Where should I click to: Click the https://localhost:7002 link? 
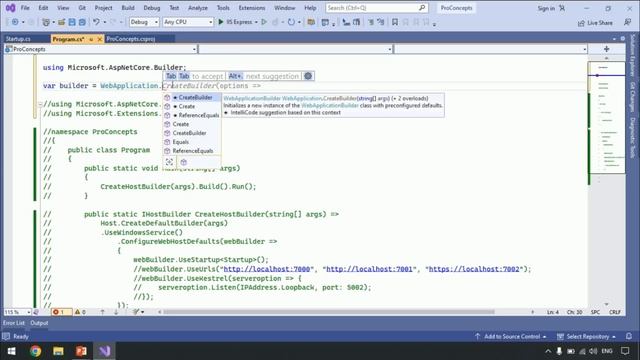(x=474, y=269)
